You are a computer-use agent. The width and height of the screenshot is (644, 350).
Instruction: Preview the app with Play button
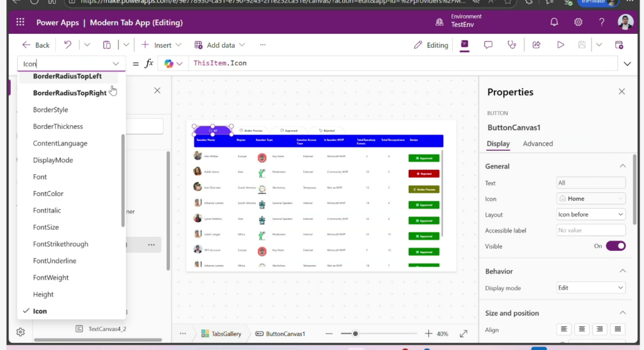pos(560,45)
